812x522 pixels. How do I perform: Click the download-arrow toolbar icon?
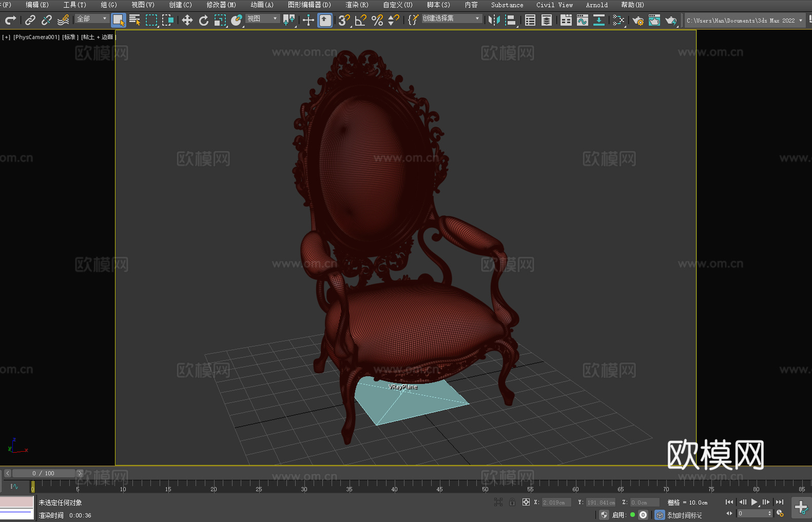pyautogui.click(x=599, y=20)
